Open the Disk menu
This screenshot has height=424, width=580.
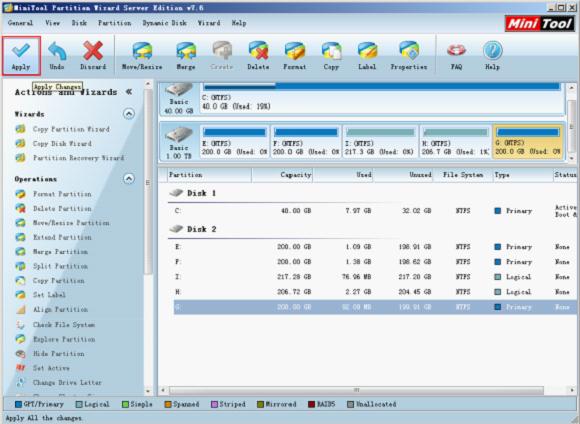79,23
